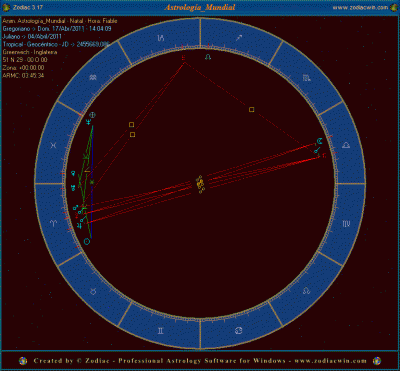The height and width of the screenshot is (371, 400).
Task: Select the Libra sign on the ring
Action: [347, 145]
